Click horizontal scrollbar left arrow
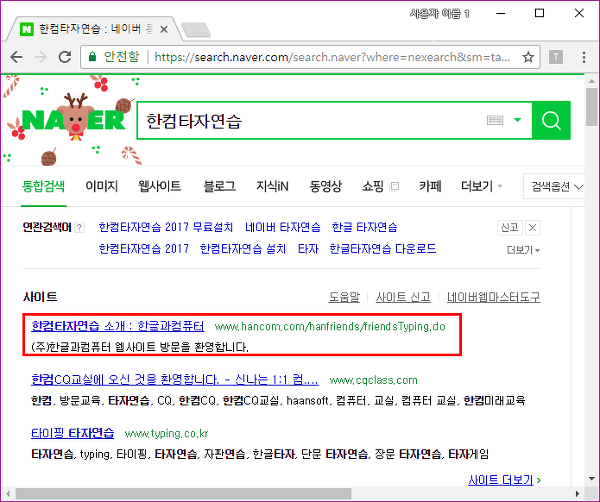The width and height of the screenshot is (600, 502). 8,494
